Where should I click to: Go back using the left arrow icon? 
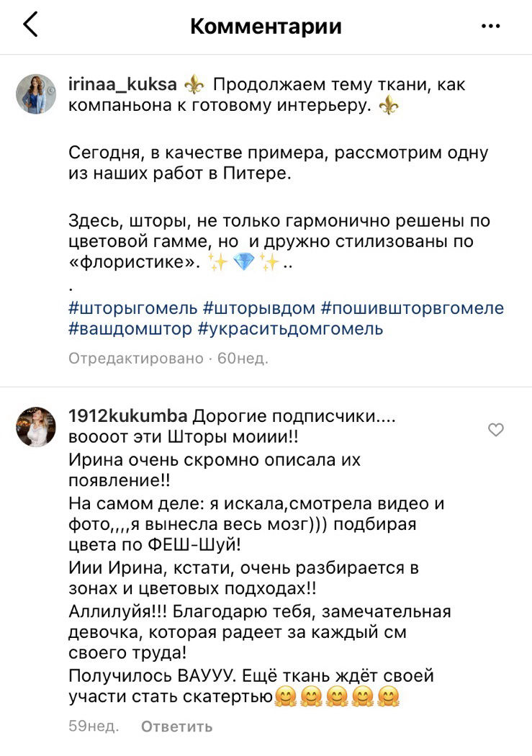point(30,24)
